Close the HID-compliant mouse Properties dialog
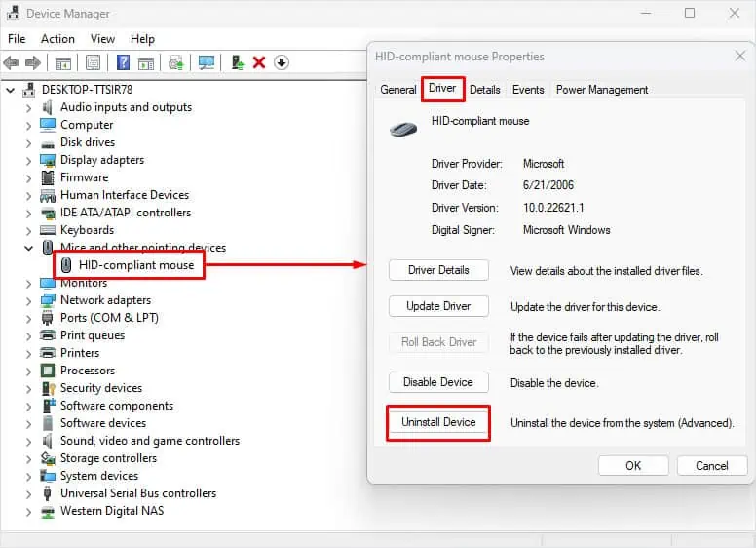 point(740,57)
